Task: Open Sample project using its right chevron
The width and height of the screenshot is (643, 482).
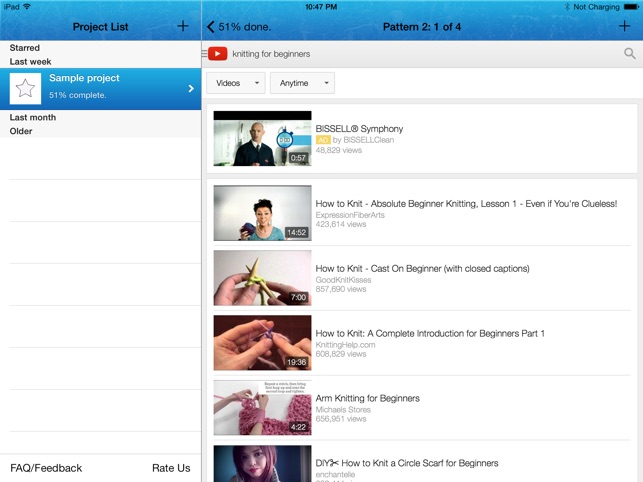Action: tap(191, 88)
